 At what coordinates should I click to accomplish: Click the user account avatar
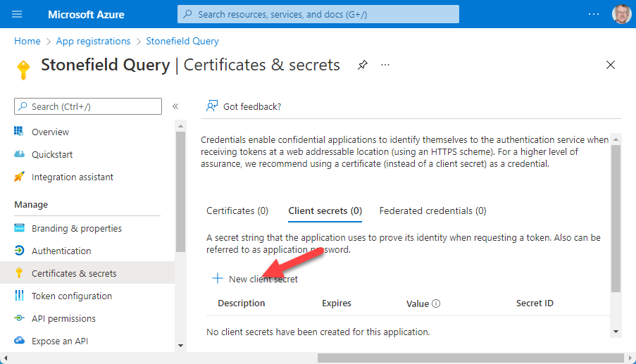621,14
